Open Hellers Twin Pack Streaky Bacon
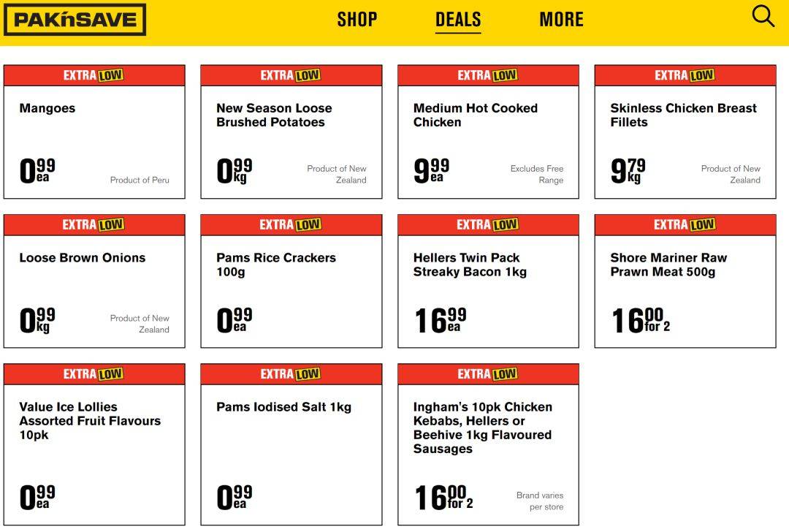789x532 pixels. coord(488,281)
